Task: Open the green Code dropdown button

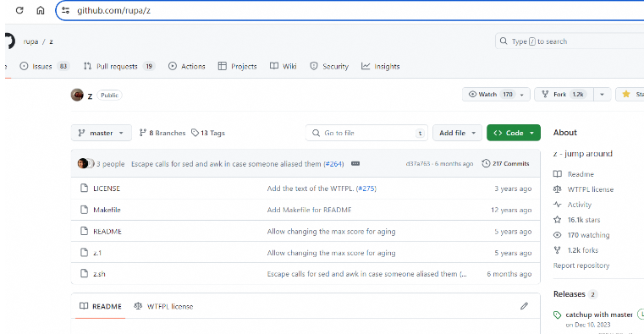Action: click(x=514, y=133)
